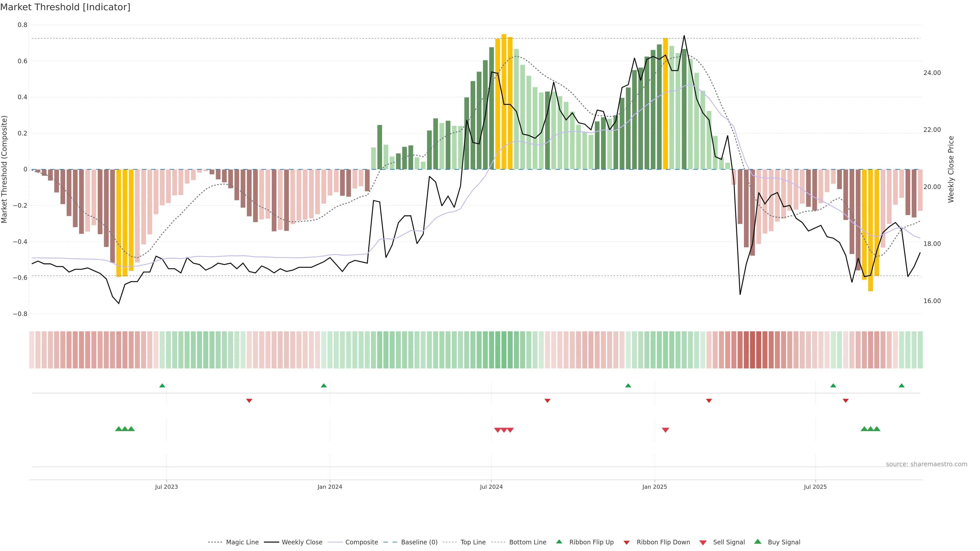Click the Bottom Line legend item

click(527, 542)
